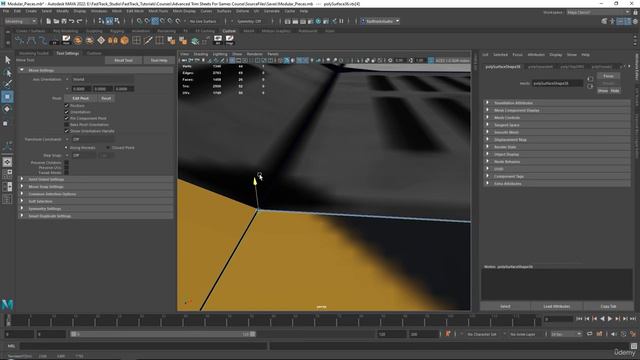
Task: Click the Undo arrow icon
Action: tap(71, 21)
